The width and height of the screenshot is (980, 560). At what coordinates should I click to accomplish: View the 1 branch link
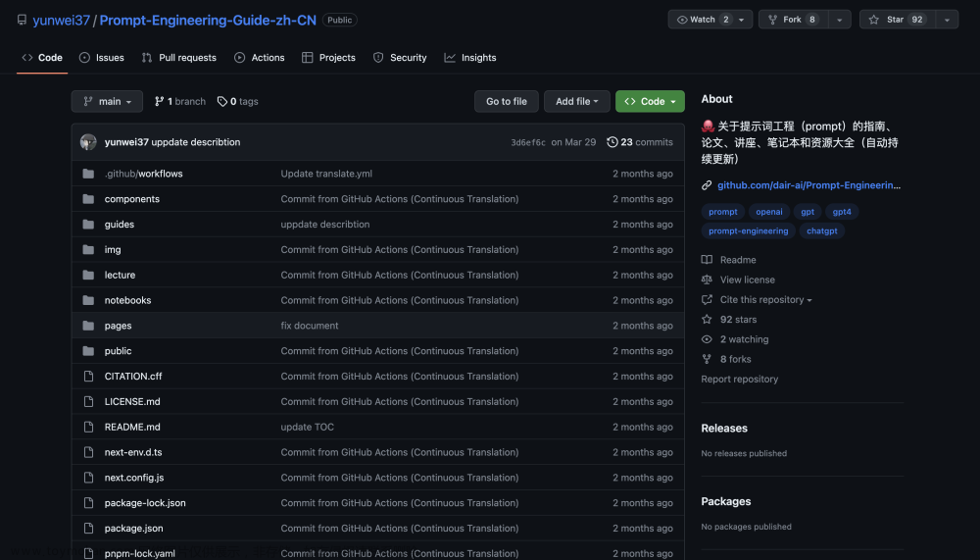pos(180,101)
